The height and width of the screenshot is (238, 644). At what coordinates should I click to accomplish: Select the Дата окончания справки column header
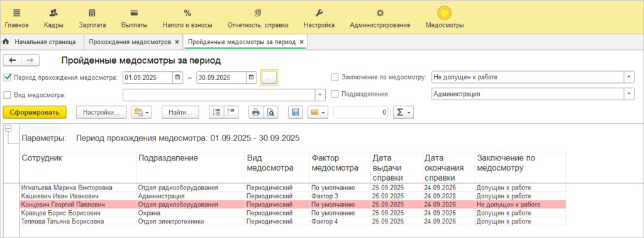pos(448,167)
